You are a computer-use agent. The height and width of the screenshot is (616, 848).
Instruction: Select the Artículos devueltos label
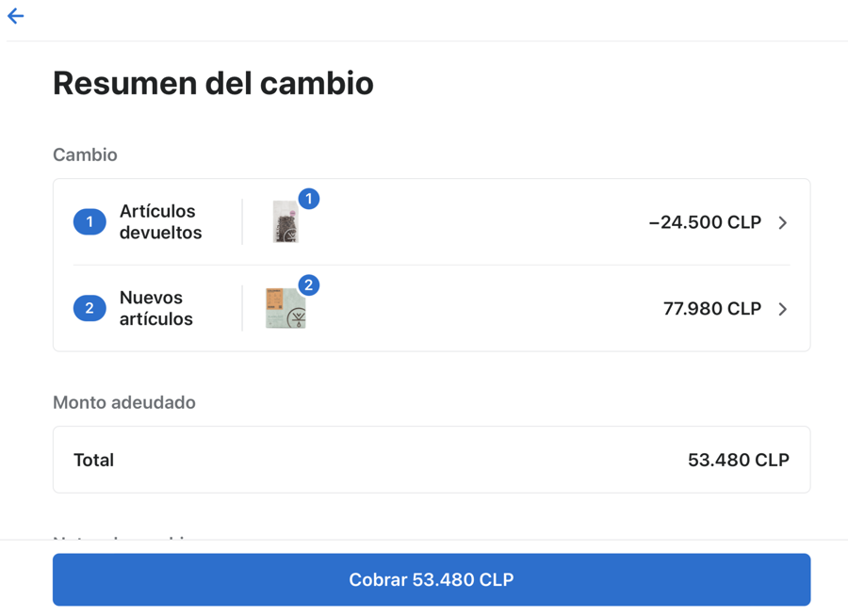coord(160,222)
